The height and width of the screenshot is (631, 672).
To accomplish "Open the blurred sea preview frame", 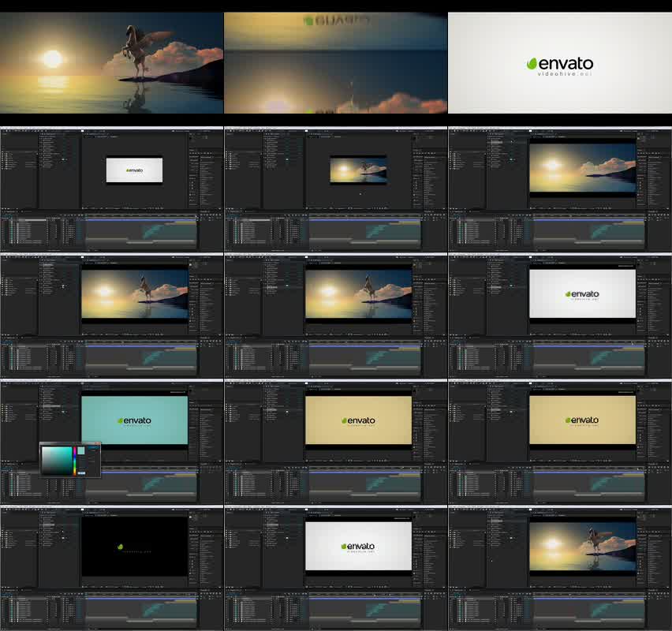I will coord(335,62).
